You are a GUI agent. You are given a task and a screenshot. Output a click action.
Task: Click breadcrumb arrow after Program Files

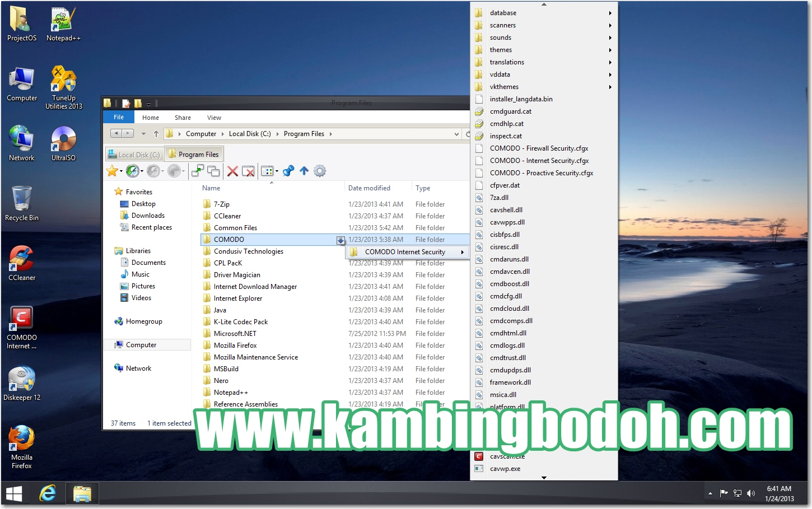[x=330, y=134]
